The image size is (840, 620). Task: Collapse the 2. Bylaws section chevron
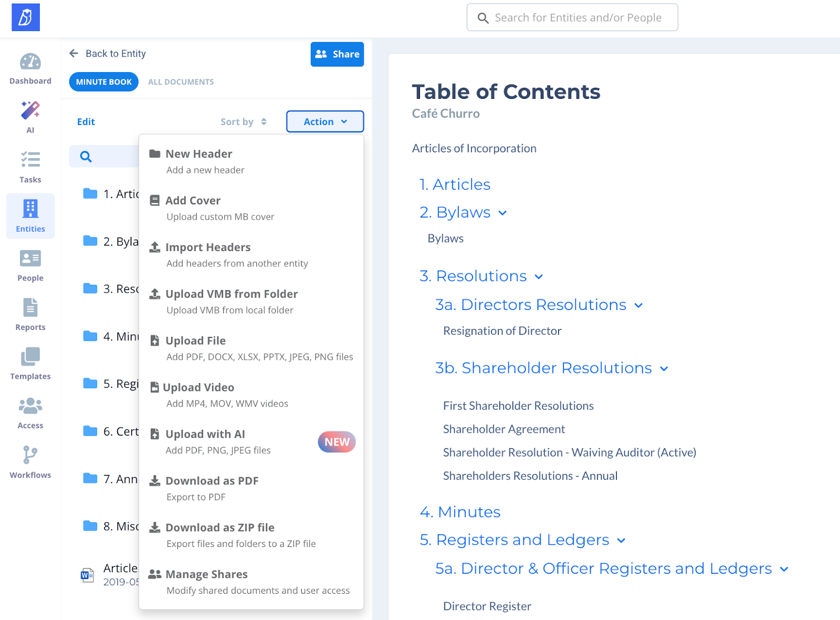[x=502, y=213]
